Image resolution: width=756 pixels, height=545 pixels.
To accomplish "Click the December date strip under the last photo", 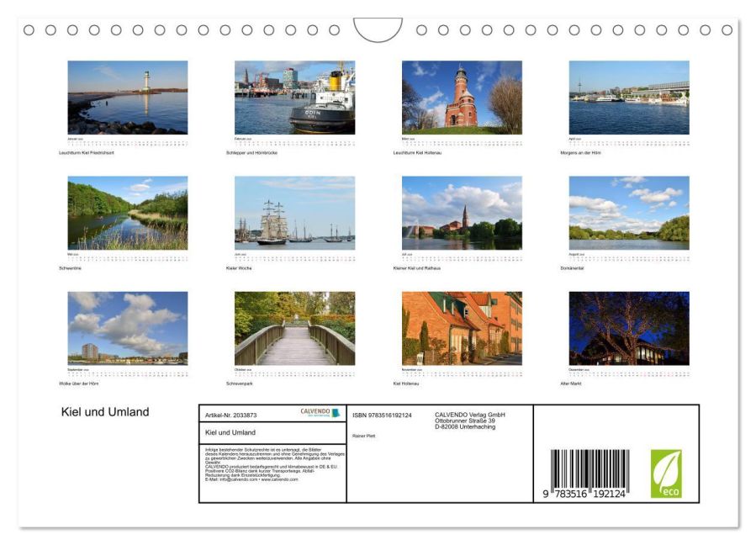I will coord(629,373).
